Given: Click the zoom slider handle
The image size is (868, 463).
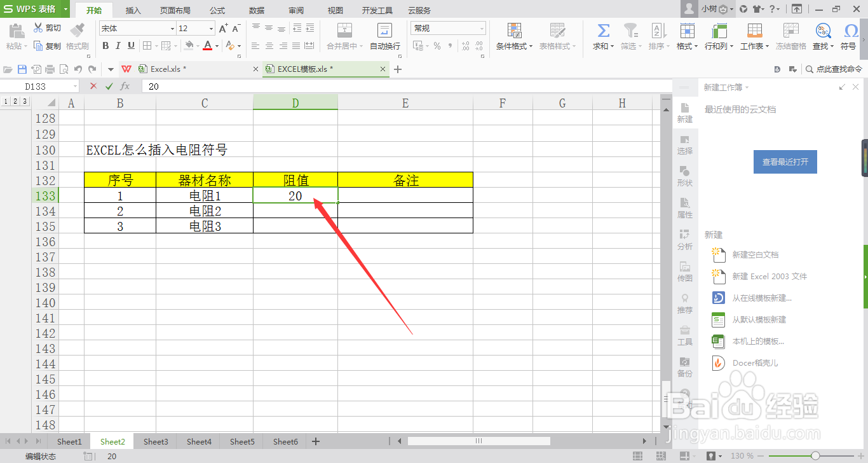Looking at the screenshot, I should [815, 456].
